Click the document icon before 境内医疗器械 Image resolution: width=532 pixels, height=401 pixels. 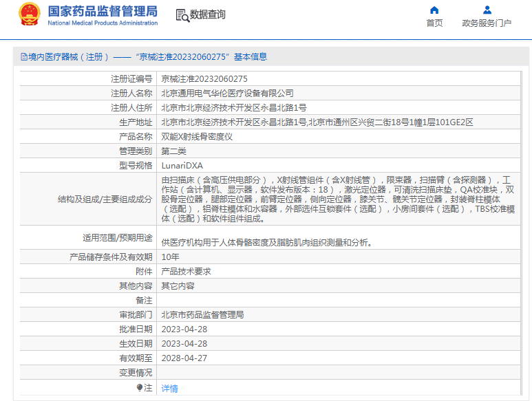pyautogui.click(x=24, y=56)
